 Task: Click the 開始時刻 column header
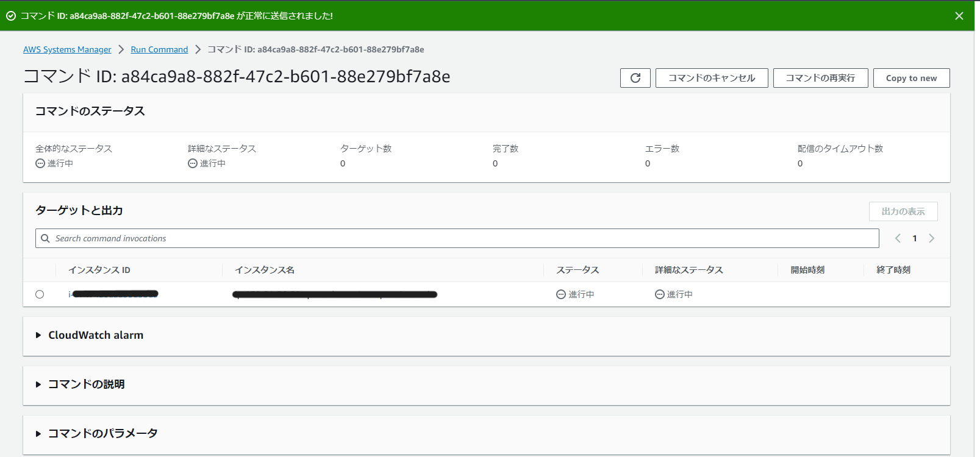[807, 270]
